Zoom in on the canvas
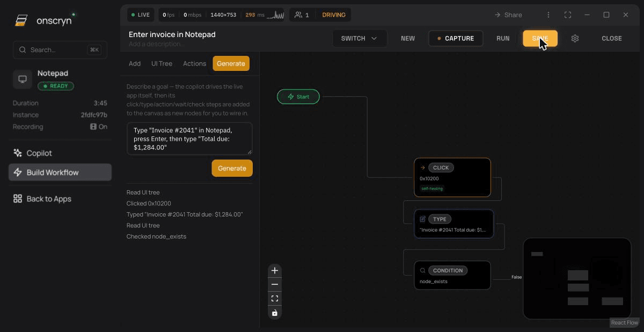Screen dimensions: 644x332 point(275,271)
